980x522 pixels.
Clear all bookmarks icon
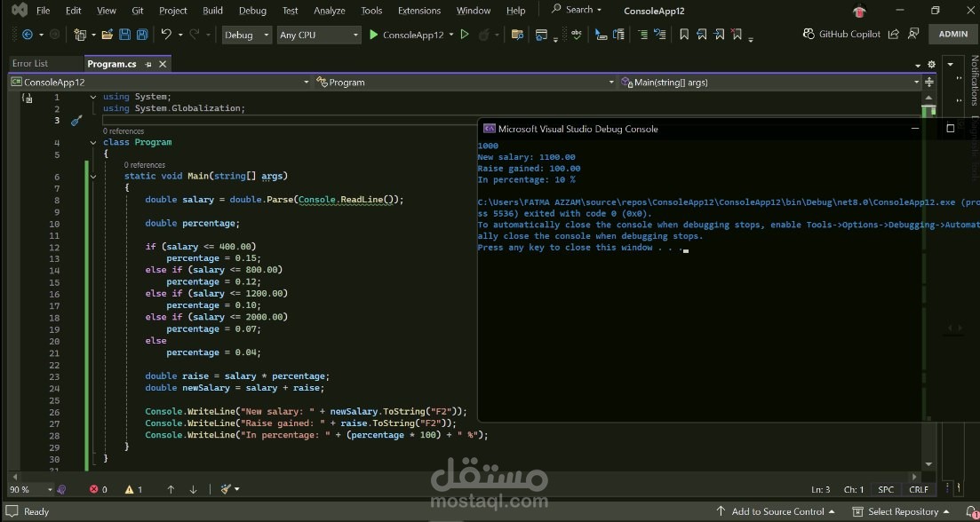point(737,35)
